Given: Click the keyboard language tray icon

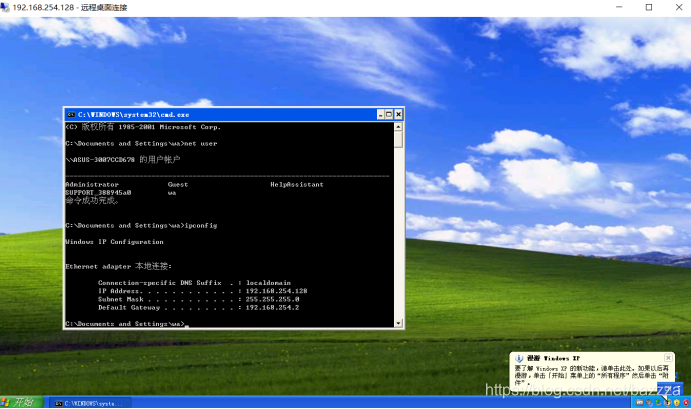Looking at the screenshot, I should pos(640,402).
